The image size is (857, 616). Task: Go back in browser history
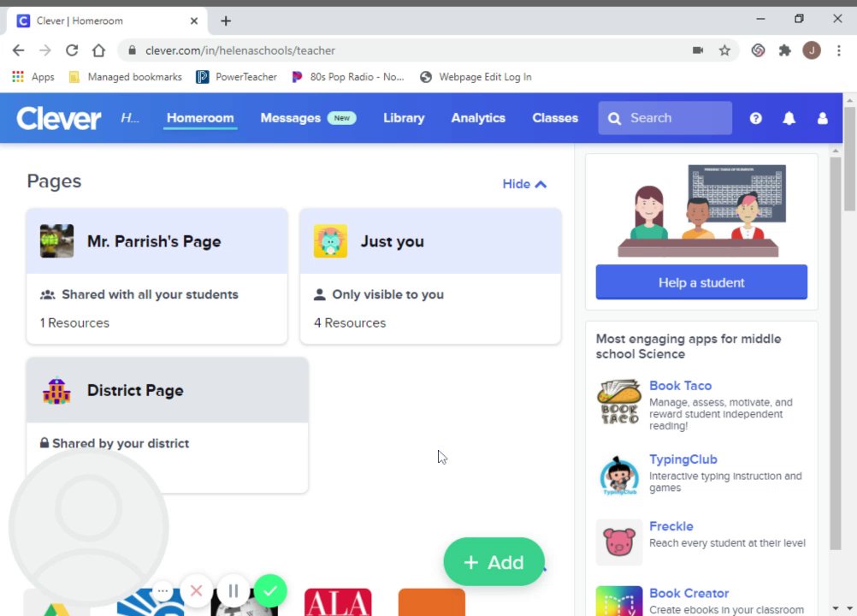coord(18,50)
